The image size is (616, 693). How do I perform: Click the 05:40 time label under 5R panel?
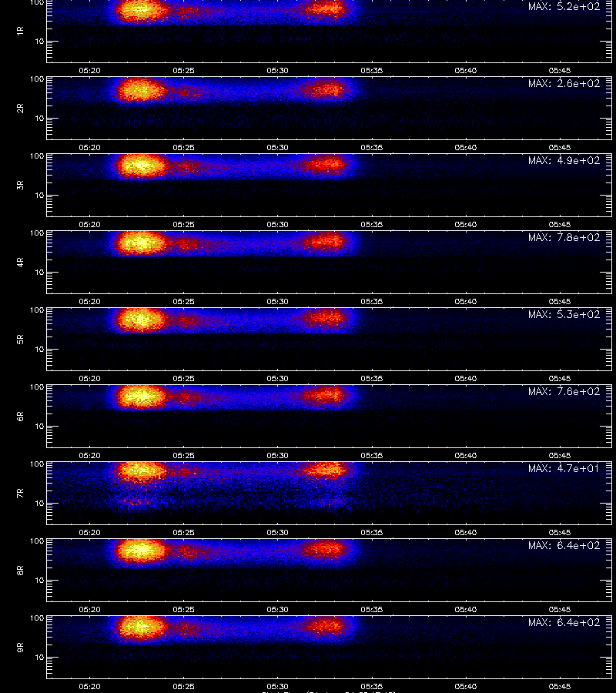click(x=466, y=378)
